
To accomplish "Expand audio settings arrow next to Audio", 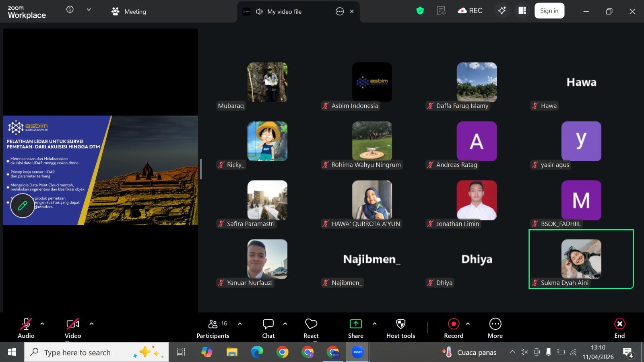I will tap(42, 324).
